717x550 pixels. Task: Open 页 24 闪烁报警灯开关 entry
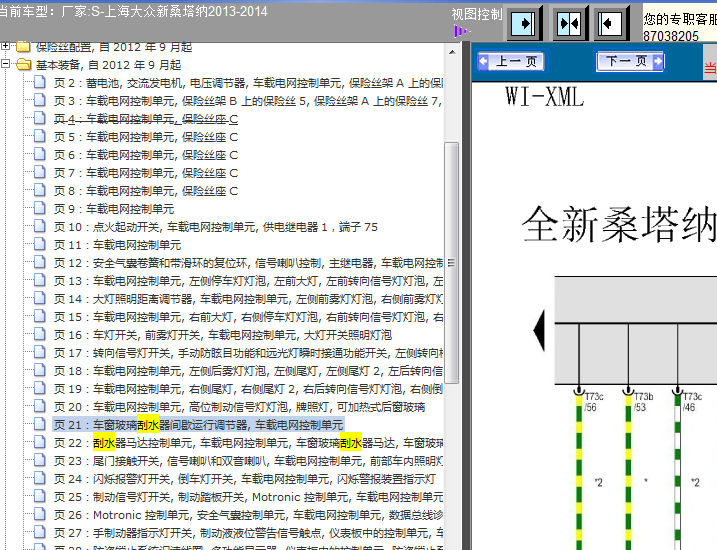click(245, 479)
